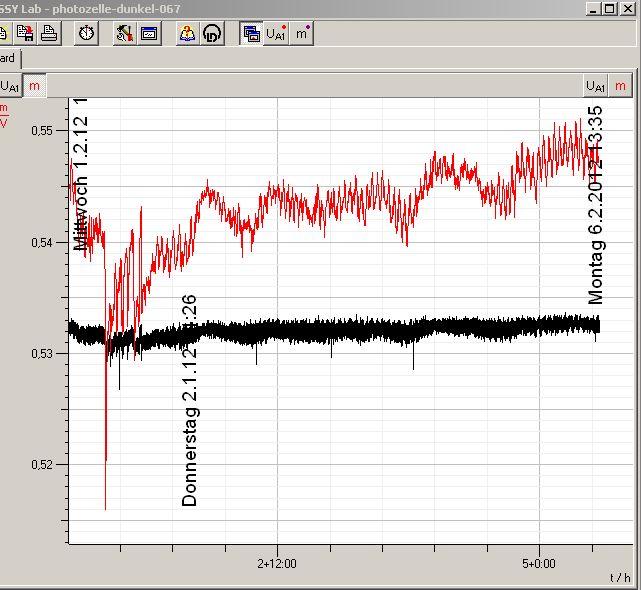Click the 'Donnerstag 2.1.12' annotation text
The image size is (641, 590).
pos(189,401)
